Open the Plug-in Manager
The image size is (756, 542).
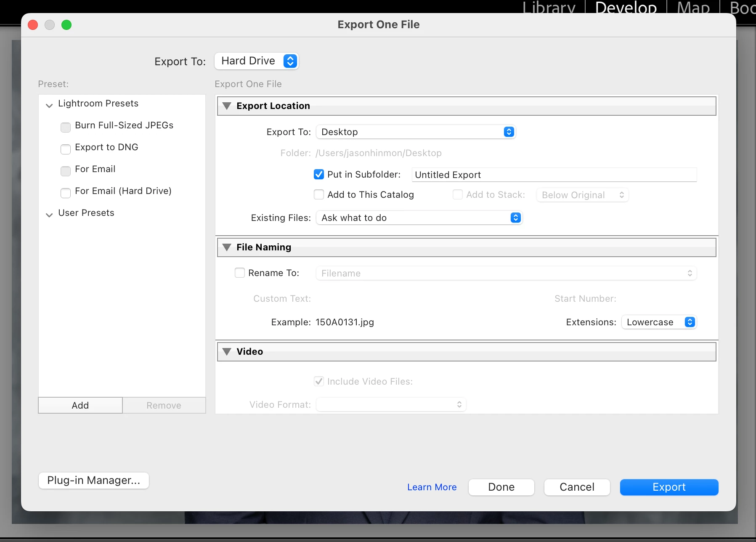coord(94,481)
